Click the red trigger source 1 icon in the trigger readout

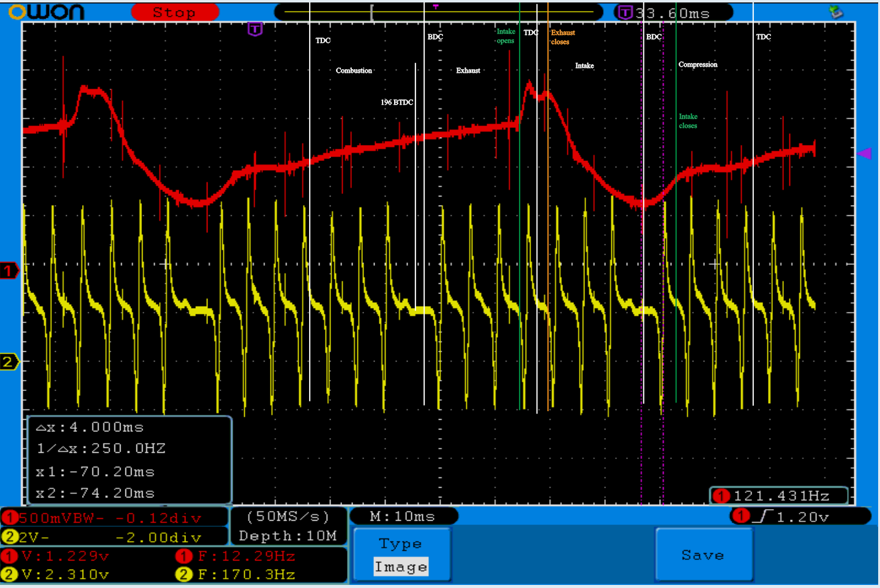pos(741,516)
